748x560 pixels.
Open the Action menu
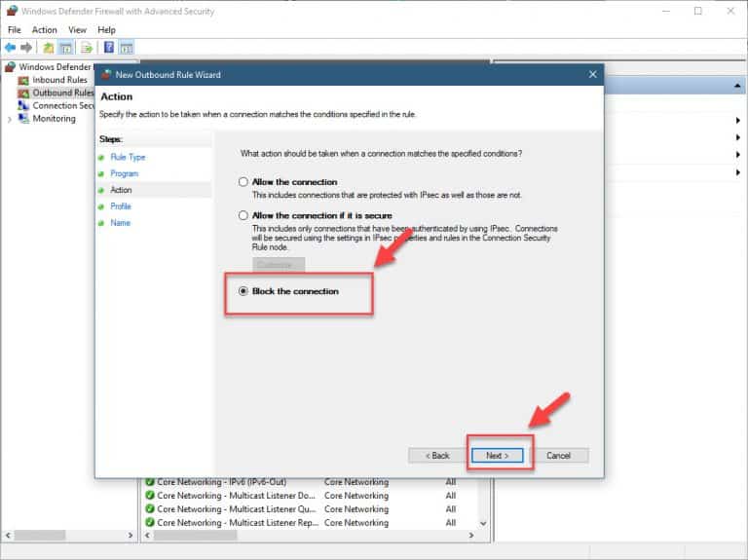click(x=44, y=30)
